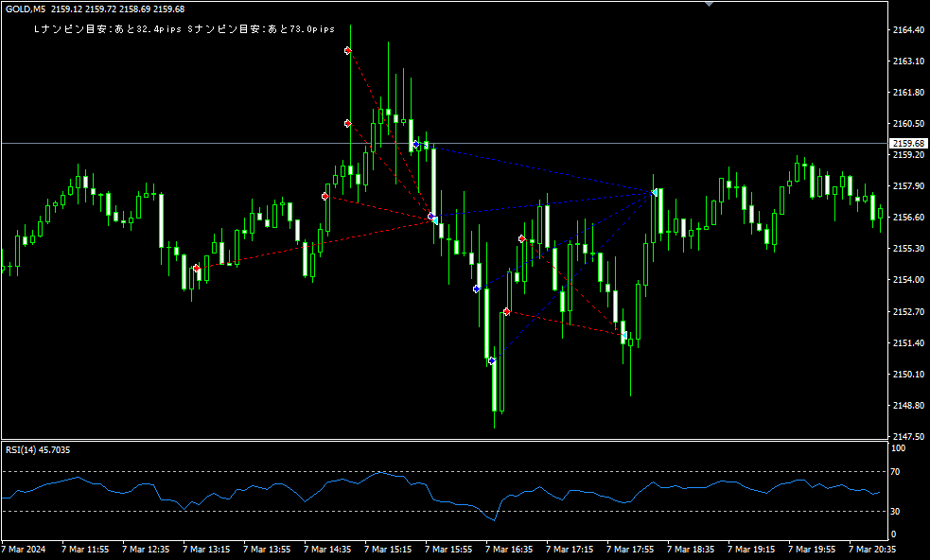Click the 2159.68 current price tag
Viewport: 930px width, 560px height.
pyautogui.click(x=908, y=143)
